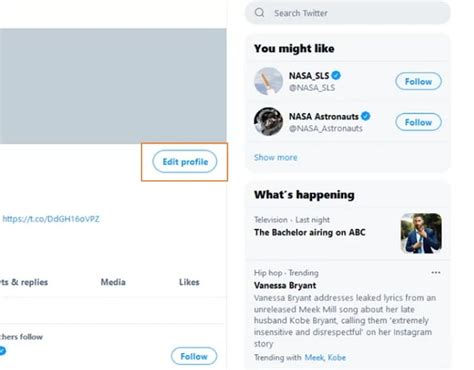Switch to the Media tab
This screenshot has width=474, height=370.
click(x=113, y=282)
